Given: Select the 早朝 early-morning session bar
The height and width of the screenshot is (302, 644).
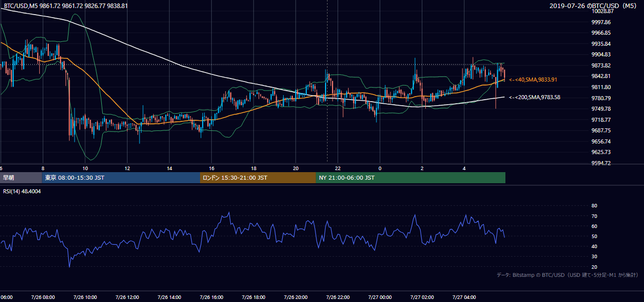Looking at the screenshot, I should tap(21, 178).
